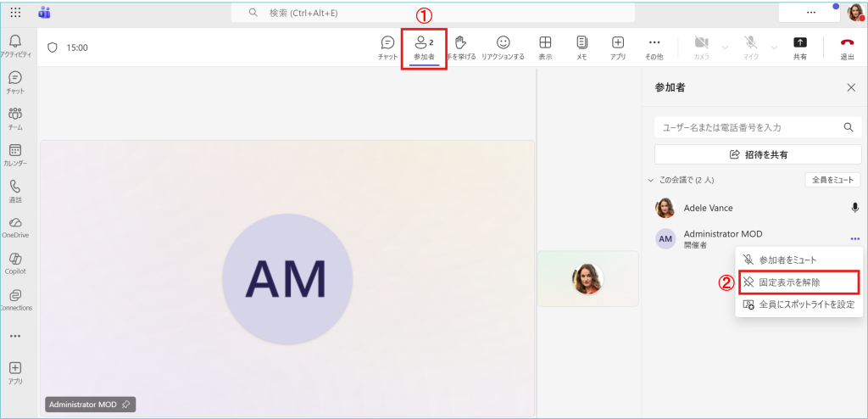Click the participant name search field

pyautogui.click(x=746, y=127)
